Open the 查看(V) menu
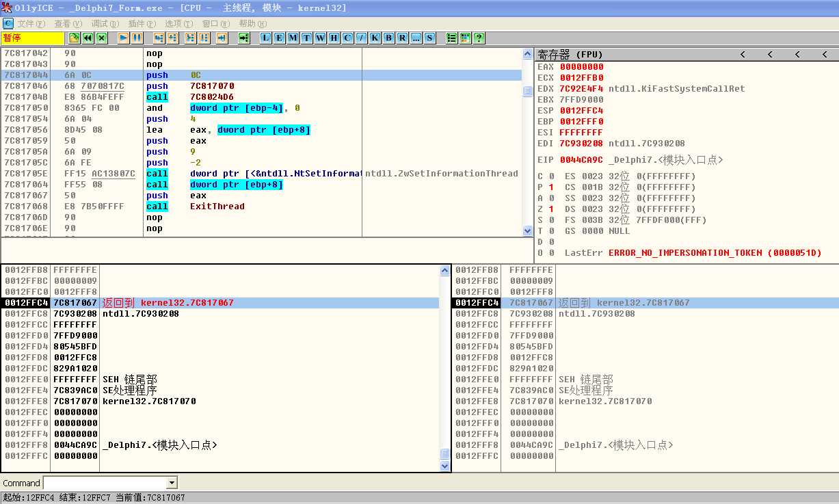 tap(68, 24)
